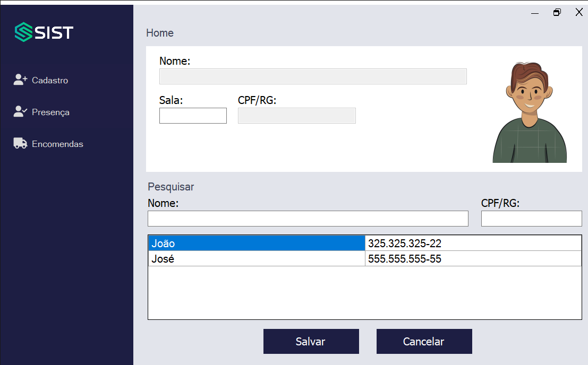Image resolution: width=588 pixels, height=365 pixels.
Task: Click the SIST logo icon
Action: click(23, 32)
